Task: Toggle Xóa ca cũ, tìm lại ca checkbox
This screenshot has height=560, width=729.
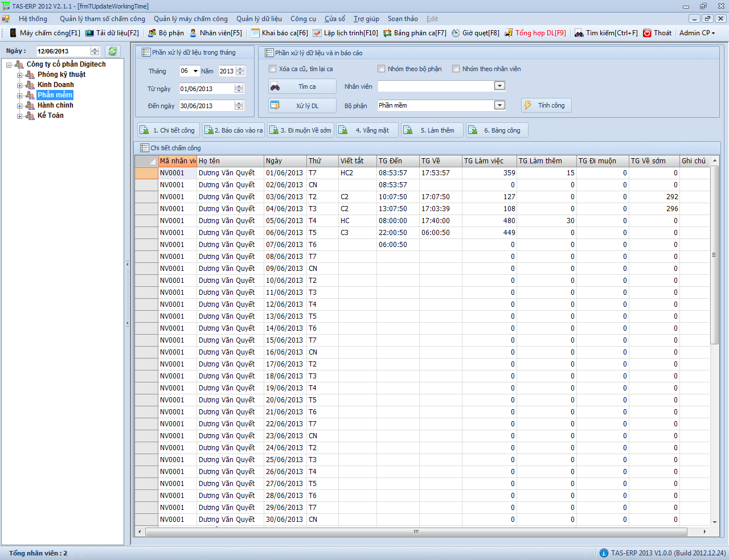Action: click(272, 69)
